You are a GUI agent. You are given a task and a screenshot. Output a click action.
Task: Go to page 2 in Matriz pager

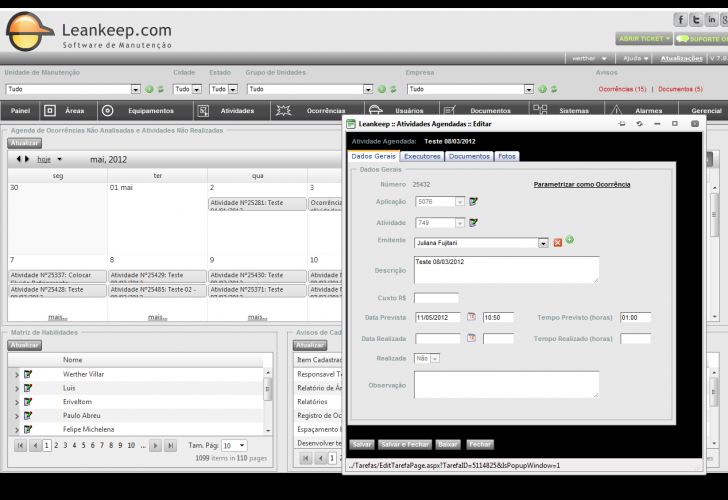[x=56, y=445]
